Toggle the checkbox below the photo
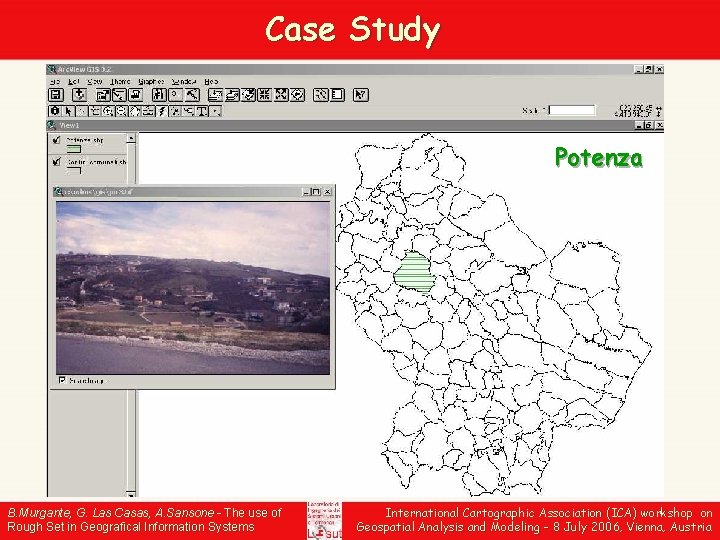 point(62,380)
